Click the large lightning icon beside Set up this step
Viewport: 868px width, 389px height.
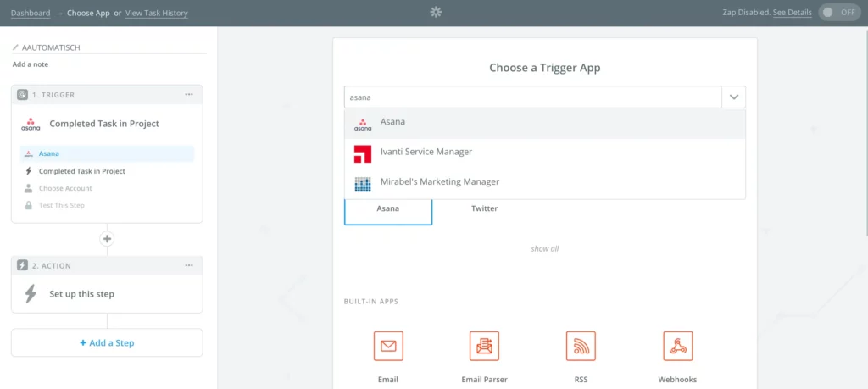click(31, 294)
